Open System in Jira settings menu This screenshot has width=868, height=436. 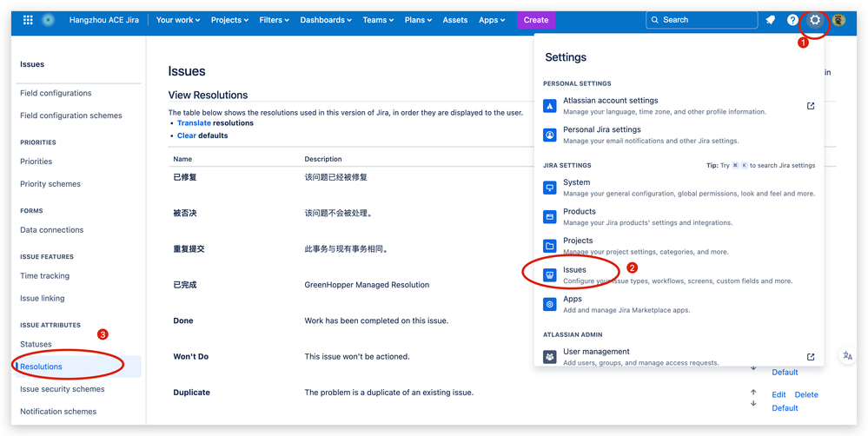click(x=679, y=188)
